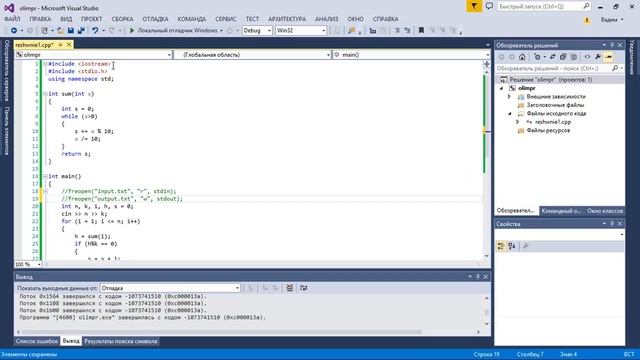The height and width of the screenshot is (360, 640).
Task: Open Обозреватель серверов side tab
Action: [x=7, y=70]
